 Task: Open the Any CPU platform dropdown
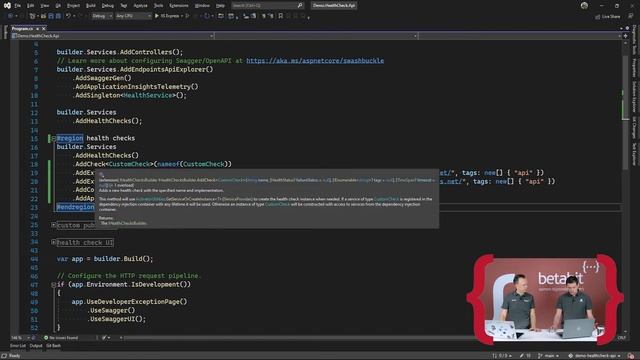[x=133, y=16]
